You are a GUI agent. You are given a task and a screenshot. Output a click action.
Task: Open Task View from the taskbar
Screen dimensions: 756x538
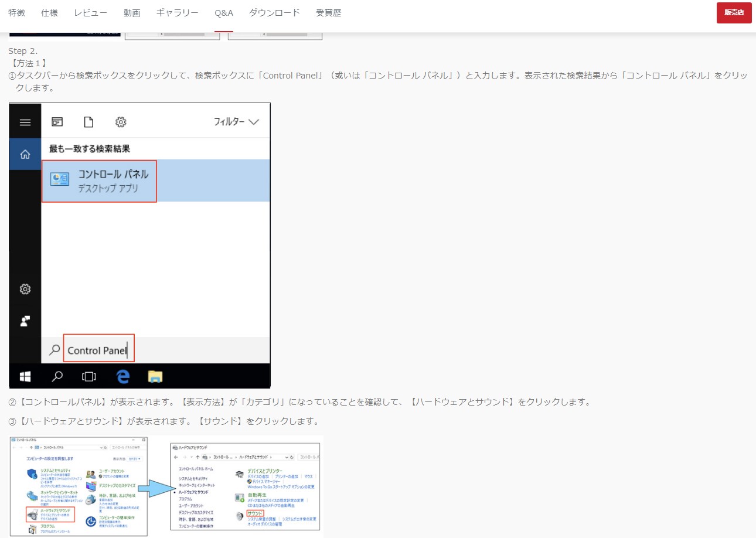click(89, 376)
